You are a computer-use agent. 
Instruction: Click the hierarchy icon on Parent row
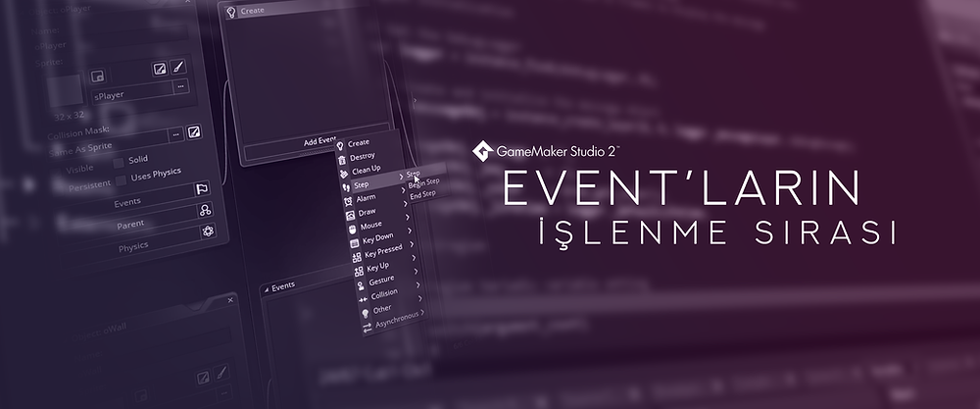pos(206,210)
